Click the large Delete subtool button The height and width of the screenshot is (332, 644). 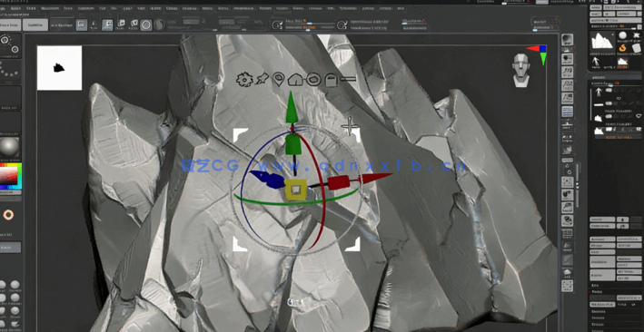pos(602,275)
